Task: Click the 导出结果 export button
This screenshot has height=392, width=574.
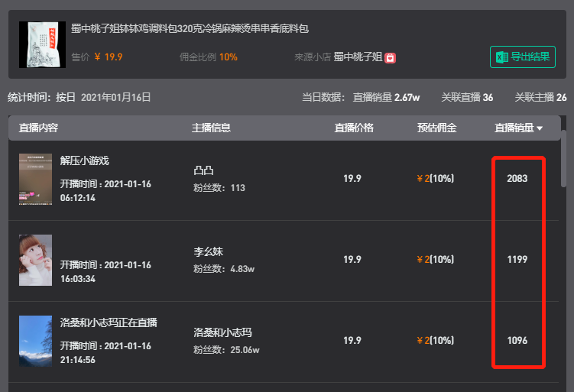Action: point(523,57)
